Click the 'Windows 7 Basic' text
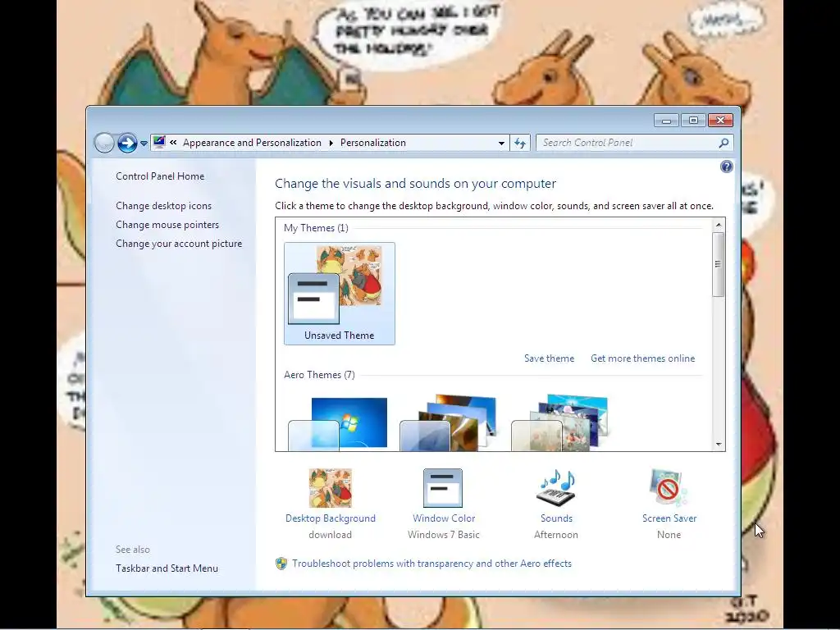The height and width of the screenshot is (630, 840). pyautogui.click(x=444, y=535)
